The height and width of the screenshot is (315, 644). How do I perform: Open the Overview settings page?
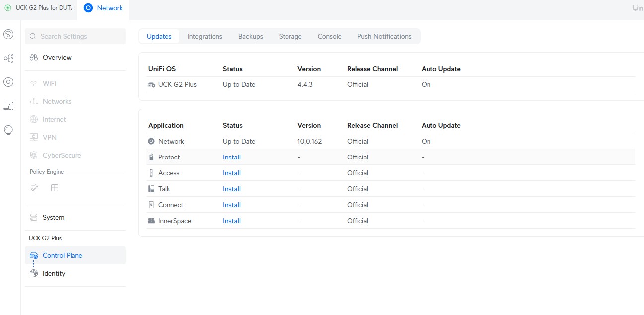(57, 57)
